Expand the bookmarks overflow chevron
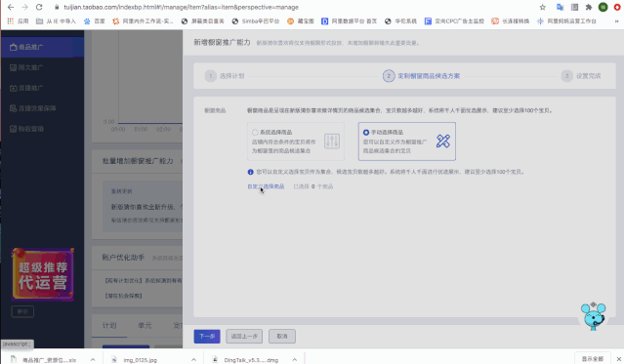 (x=617, y=21)
